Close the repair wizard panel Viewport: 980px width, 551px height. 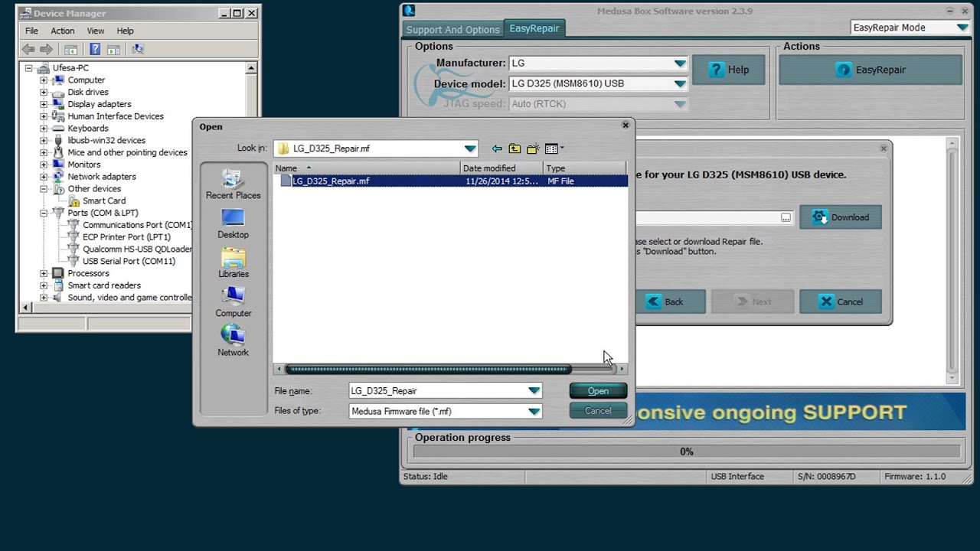click(x=884, y=148)
